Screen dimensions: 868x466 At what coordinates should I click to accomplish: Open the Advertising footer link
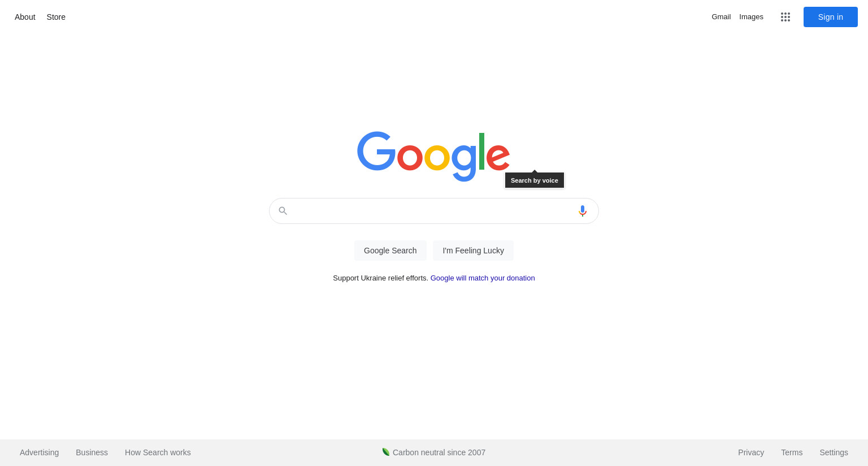[x=39, y=452]
